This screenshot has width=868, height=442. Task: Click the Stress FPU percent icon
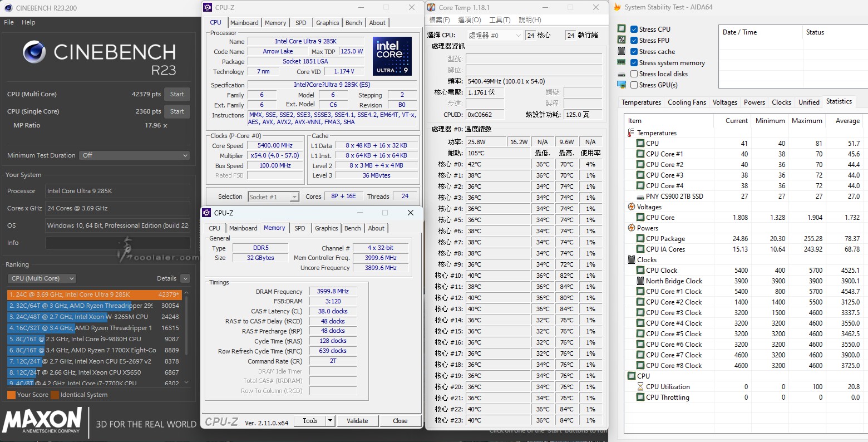point(622,40)
